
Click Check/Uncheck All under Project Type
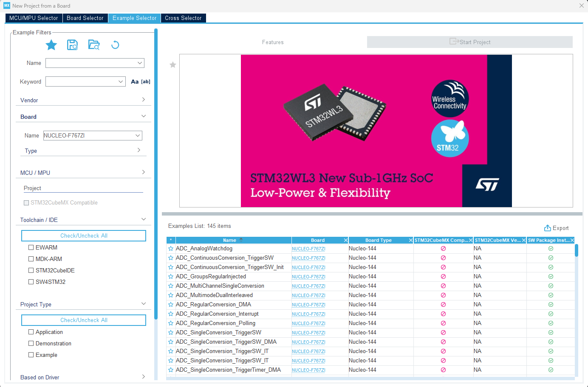point(84,320)
